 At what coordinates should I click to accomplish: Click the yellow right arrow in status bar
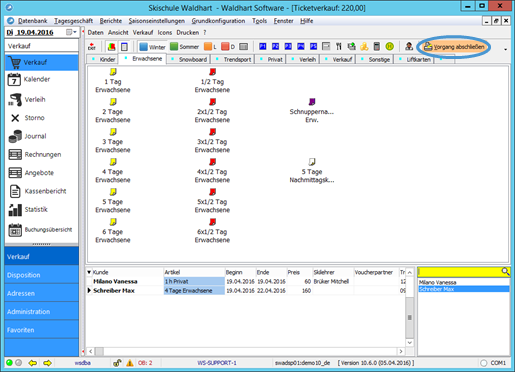[47, 363]
